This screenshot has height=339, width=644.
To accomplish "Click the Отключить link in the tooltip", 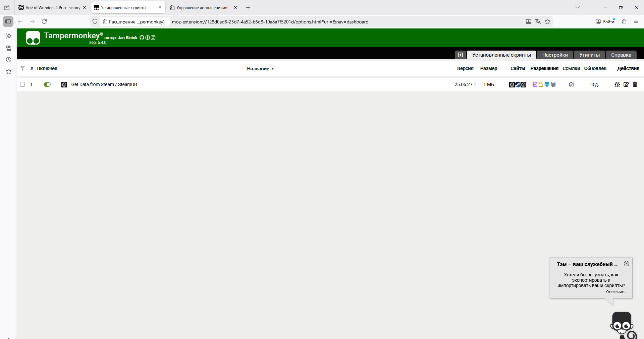I will tap(615, 292).
